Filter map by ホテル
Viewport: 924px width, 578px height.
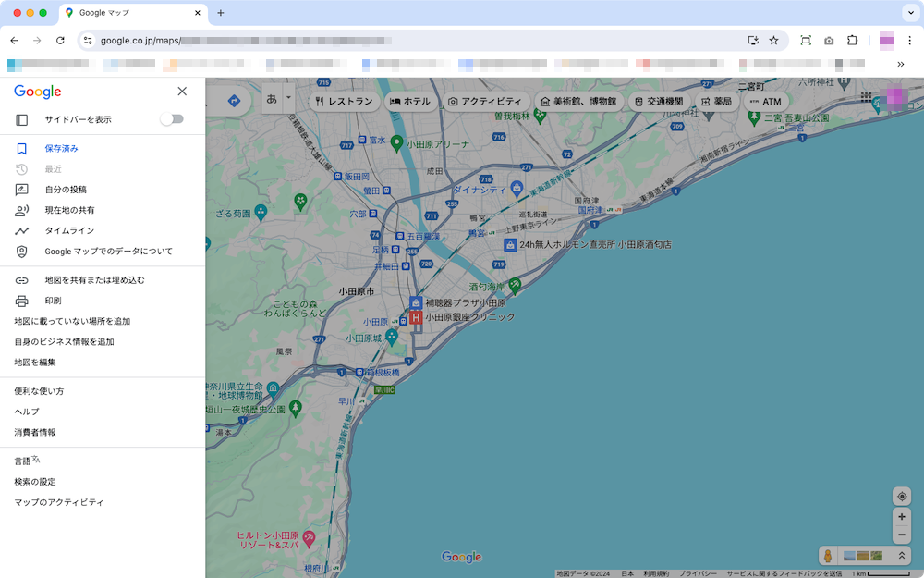[410, 102]
